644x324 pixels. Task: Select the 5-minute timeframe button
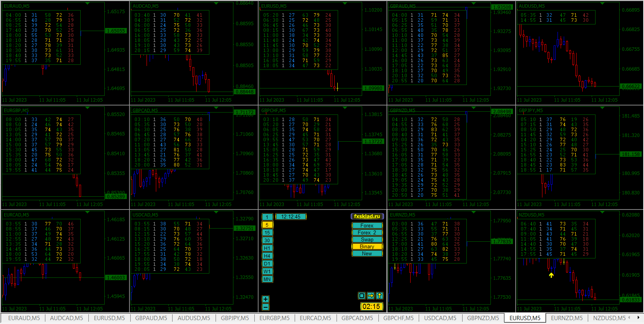click(267, 225)
